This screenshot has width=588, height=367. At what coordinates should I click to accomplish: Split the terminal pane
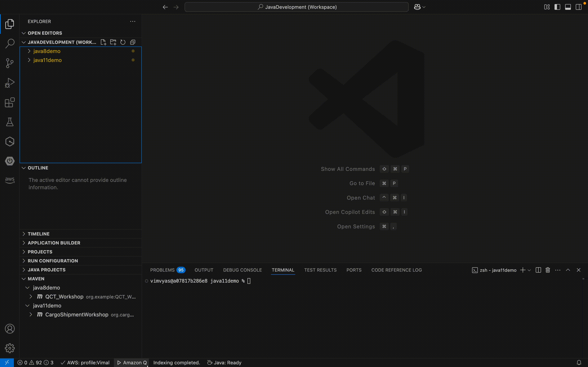pos(538,270)
